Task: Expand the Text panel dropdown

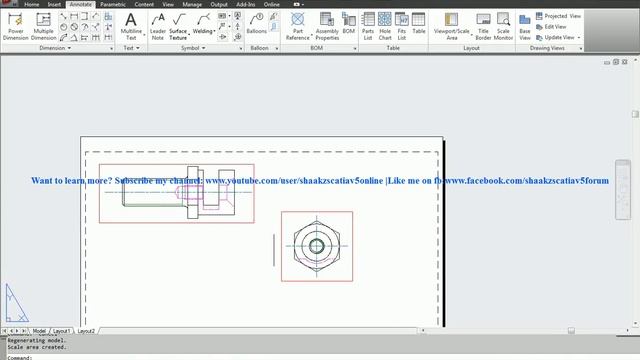Action: click(x=131, y=48)
